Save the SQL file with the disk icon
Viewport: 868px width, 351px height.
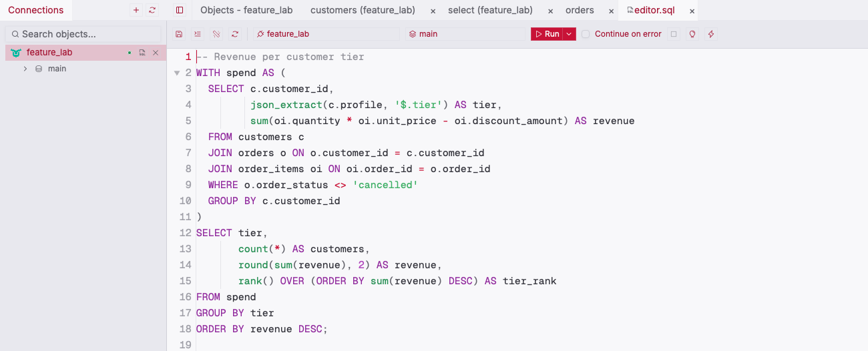point(178,34)
